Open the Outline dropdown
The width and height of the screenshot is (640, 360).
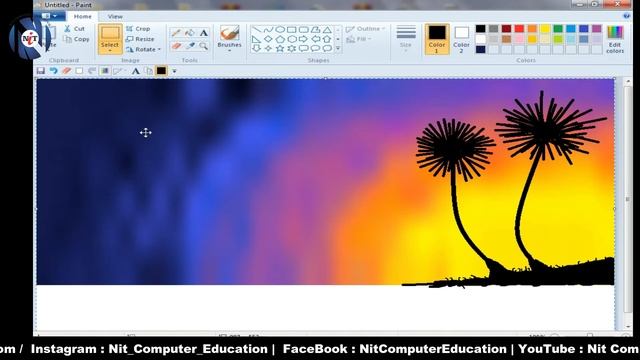(x=366, y=29)
